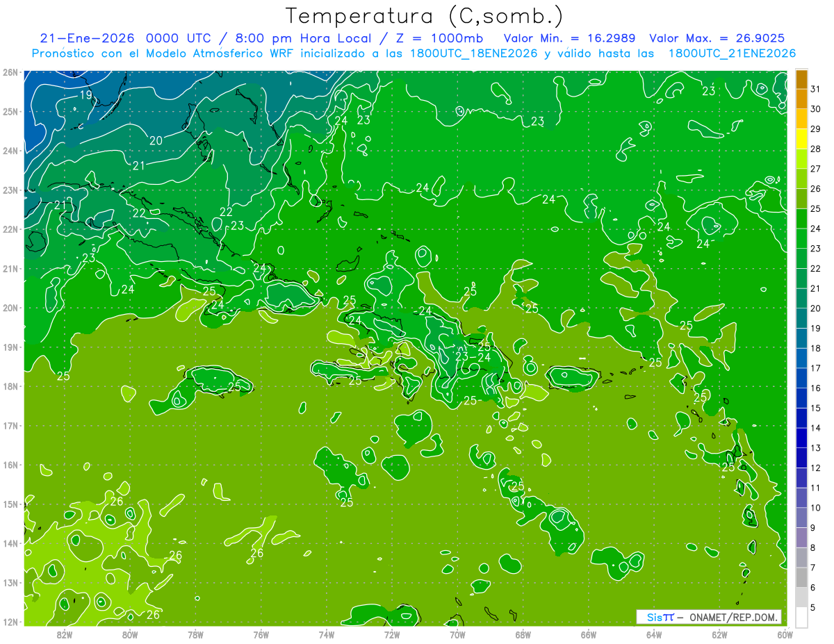This screenshot has height=644, width=834.
Task: Click the 15N latitude label
Action: coord(10,504)
